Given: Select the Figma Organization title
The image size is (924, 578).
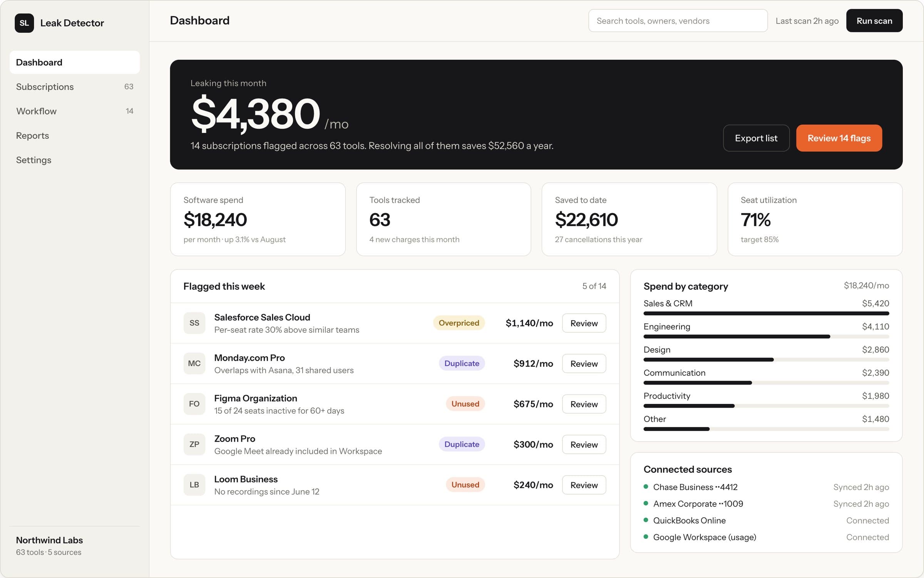Looking at the screenshot, I should [256, 398].
